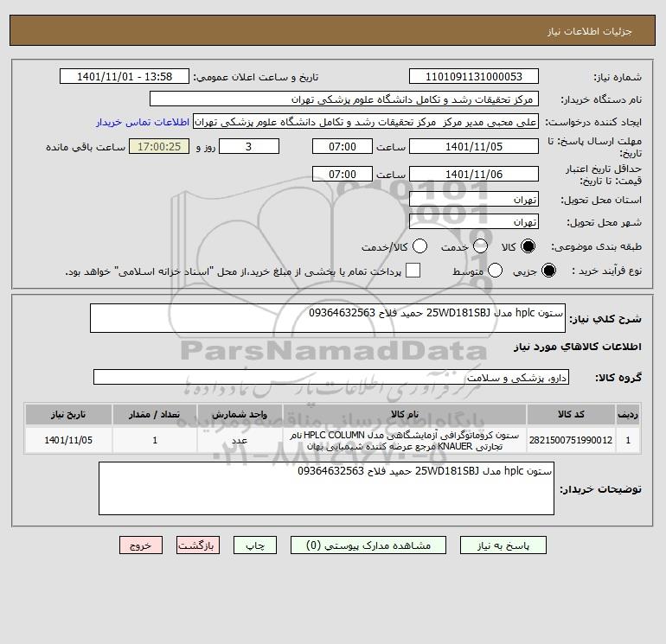Image resolution: width=666 pixels, height=644 pixels.
Task: Click the need number field 1101091131000053
Action: [474, 77]
